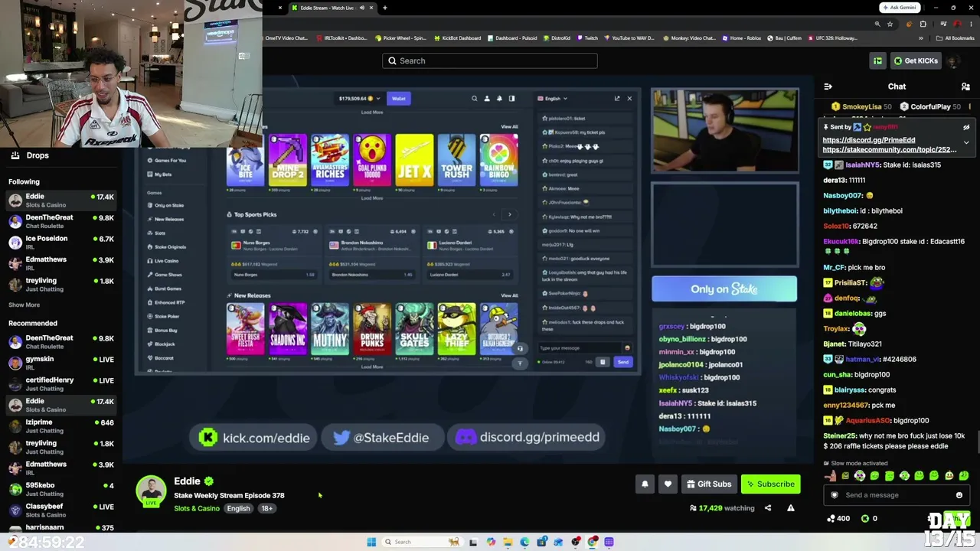Click the Get KICKs button

coord(915,61)
